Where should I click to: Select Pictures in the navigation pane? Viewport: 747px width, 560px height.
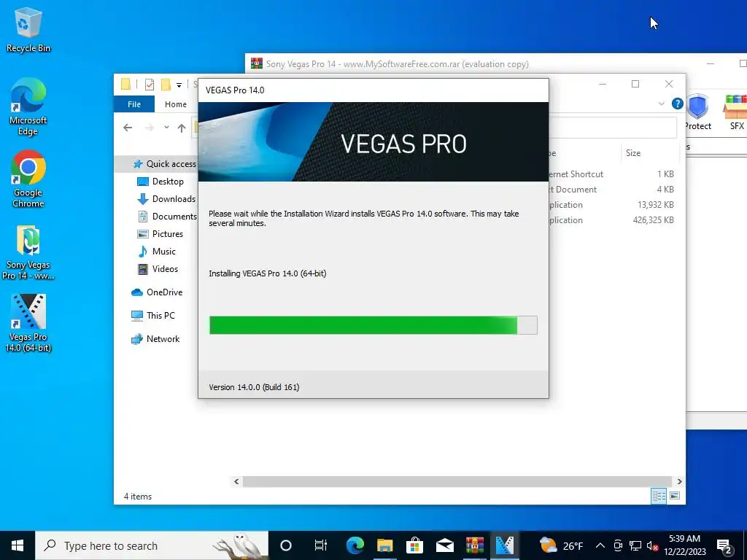tap(160, 234)
